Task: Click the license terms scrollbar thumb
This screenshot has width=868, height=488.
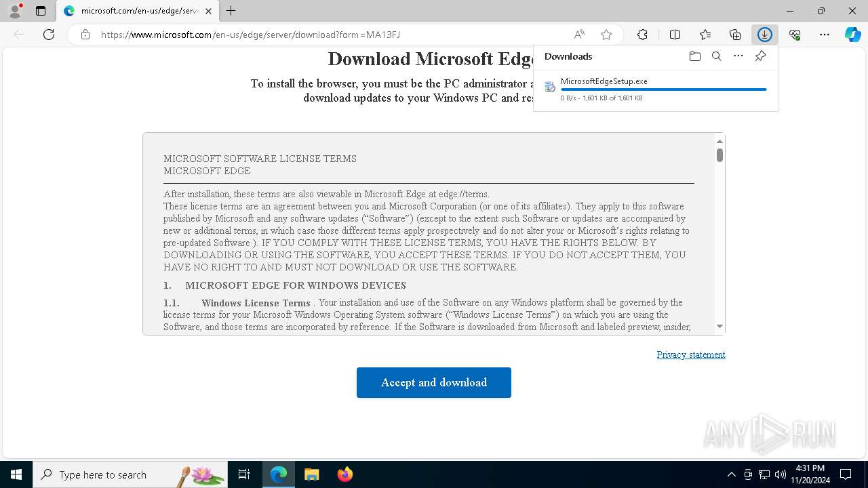Action: pyautogui.click(x=719, y=155)
